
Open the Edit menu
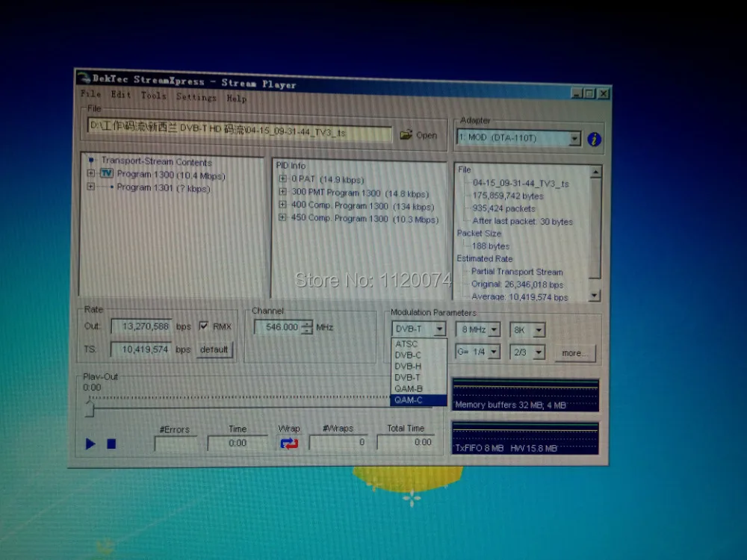pyautogui.click(x=121, y=95)
